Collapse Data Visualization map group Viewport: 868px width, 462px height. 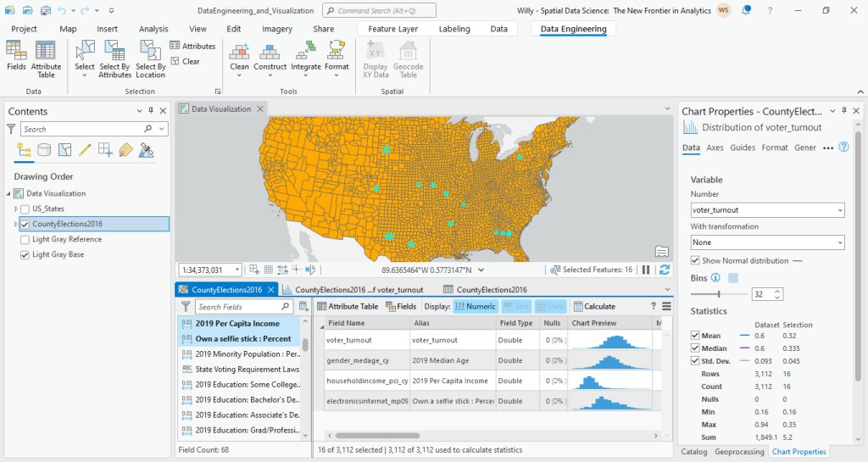point(8,193)
